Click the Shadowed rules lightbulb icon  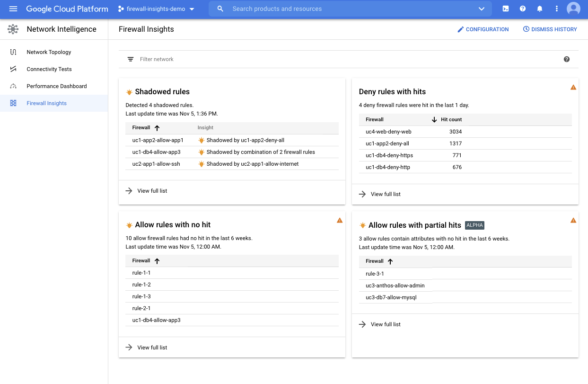point(129,92)
